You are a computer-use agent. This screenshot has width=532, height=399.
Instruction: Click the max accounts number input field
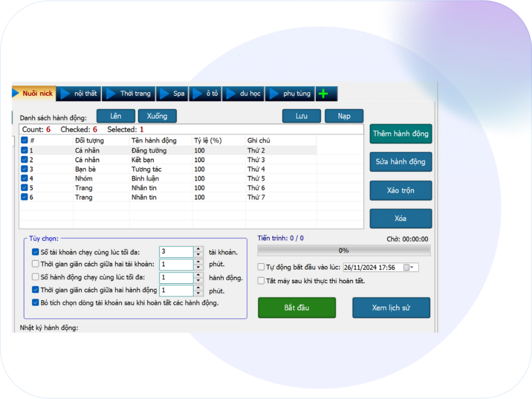[x=176, y=252]
